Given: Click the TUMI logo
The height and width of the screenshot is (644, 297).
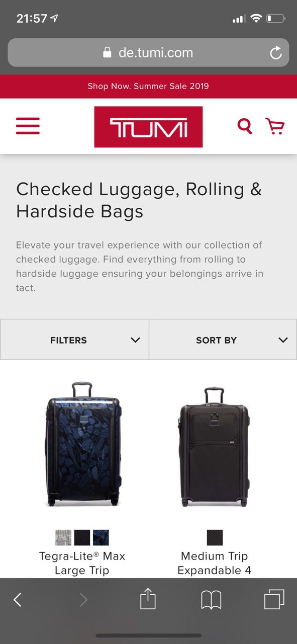Looking at the screenshot, I should (148, 127).
